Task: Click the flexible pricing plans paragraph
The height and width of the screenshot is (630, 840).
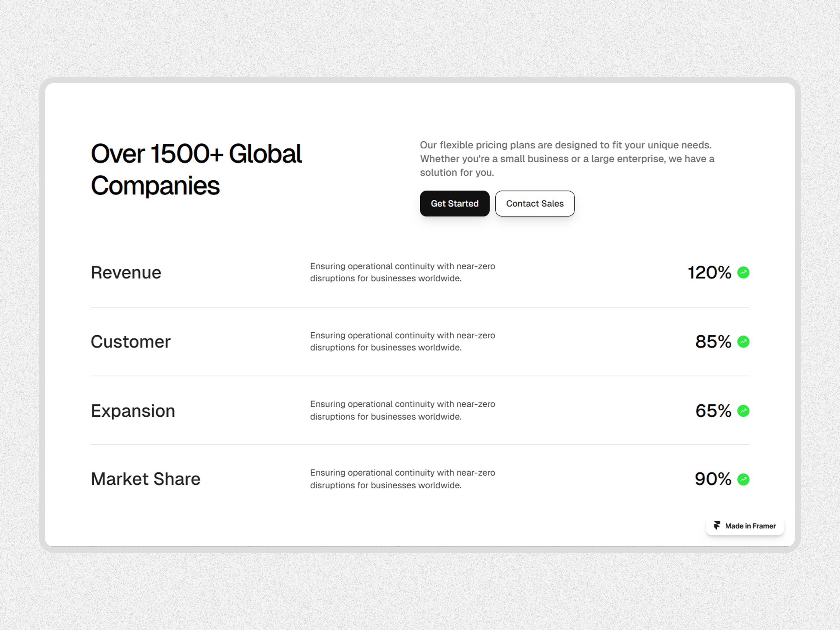Action: tap(567, 159)
